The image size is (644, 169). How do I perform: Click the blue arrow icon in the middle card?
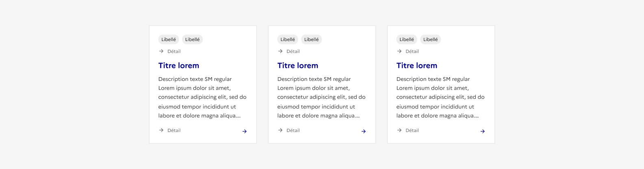[x=363, y=131]
